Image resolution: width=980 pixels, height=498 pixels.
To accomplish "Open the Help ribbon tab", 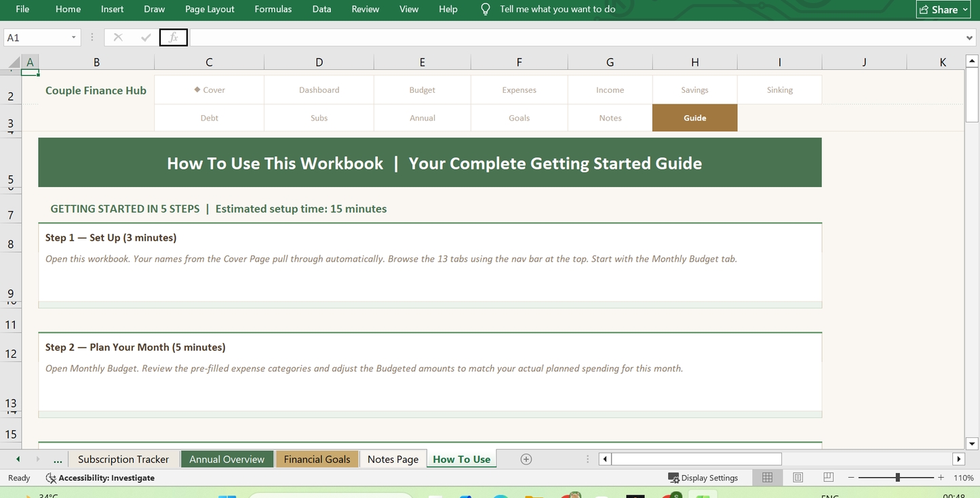I will (x=448, y=9).
